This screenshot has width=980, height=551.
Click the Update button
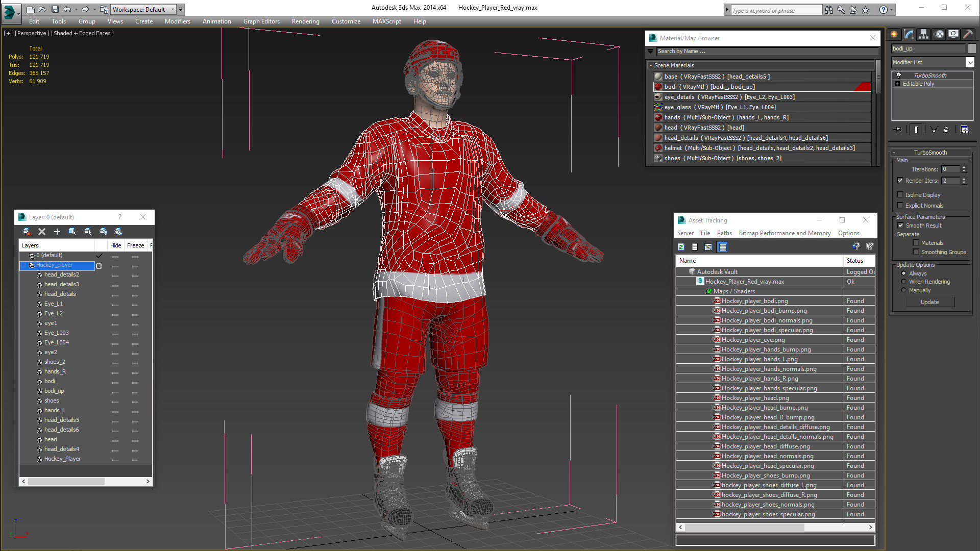tap(929, 302)
